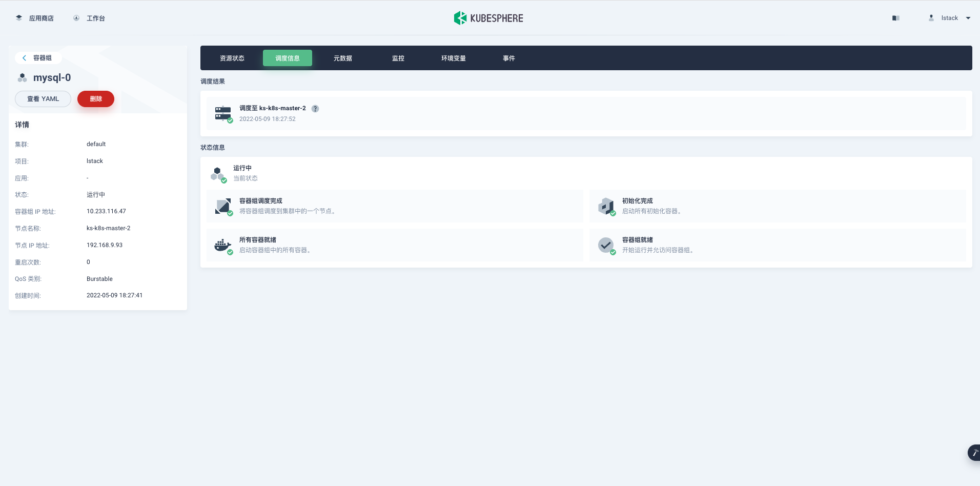Viewport: 980px width, 486px height.
Task: Click the document icon beside lstack user
Action: point(896,18)
